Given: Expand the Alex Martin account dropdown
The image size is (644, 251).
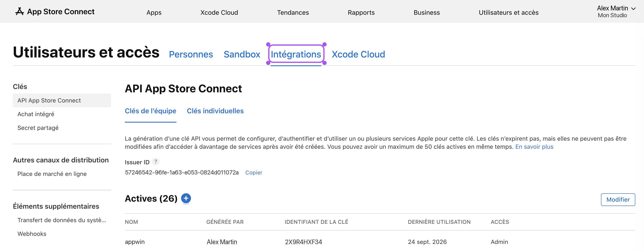Looking at the screenshot, I should [x=616, y=11].
